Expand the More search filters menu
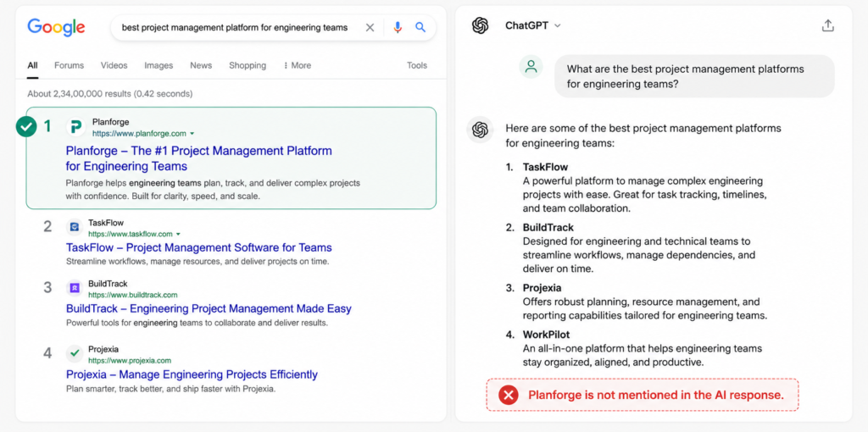 [298, 65]
